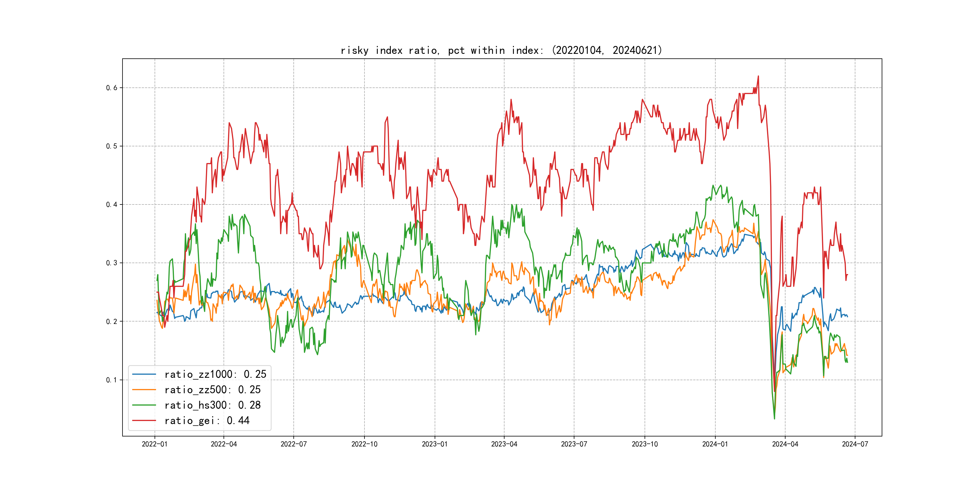Click the 2024-04 x-axis tick label
This screenshot has width=980, height=490.
pos(785,444)
